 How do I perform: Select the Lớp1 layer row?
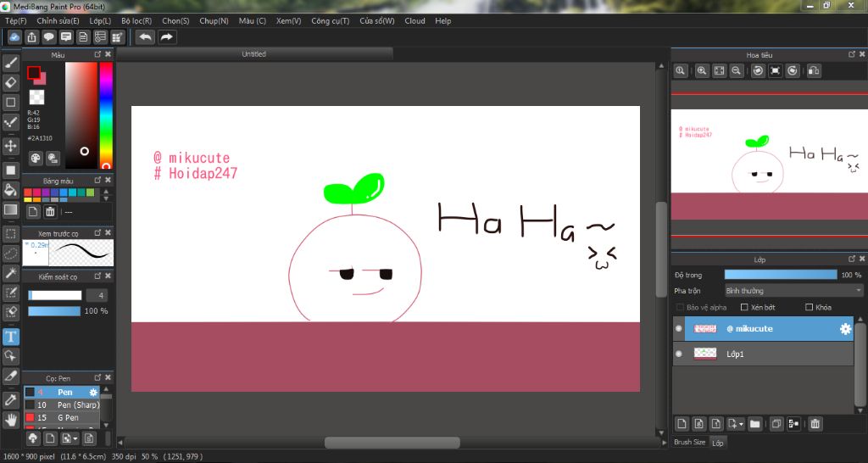(763, 354)
